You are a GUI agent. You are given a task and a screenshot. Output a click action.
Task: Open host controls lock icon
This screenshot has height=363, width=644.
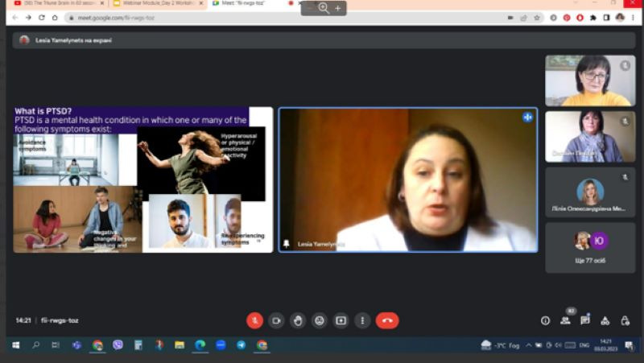click(625, 320)
